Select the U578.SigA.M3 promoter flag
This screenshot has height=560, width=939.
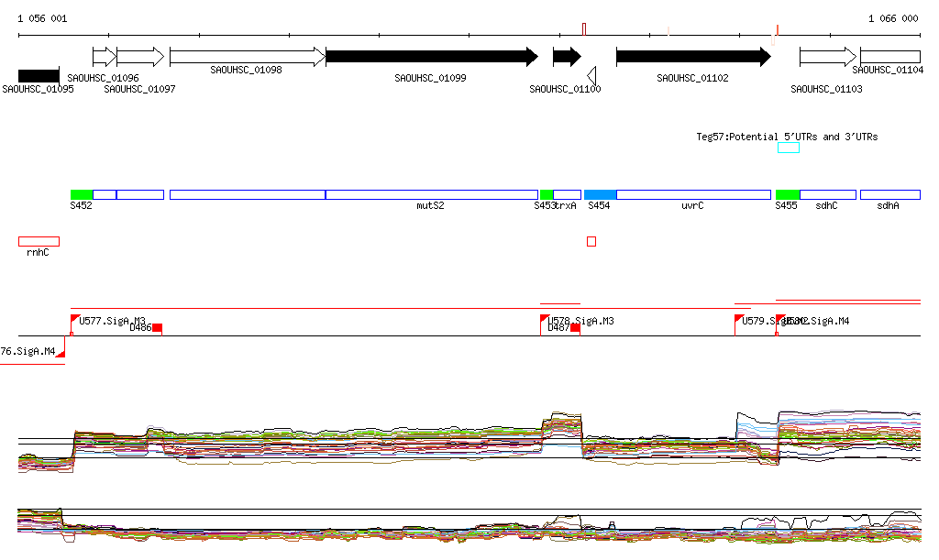[545, 319]
